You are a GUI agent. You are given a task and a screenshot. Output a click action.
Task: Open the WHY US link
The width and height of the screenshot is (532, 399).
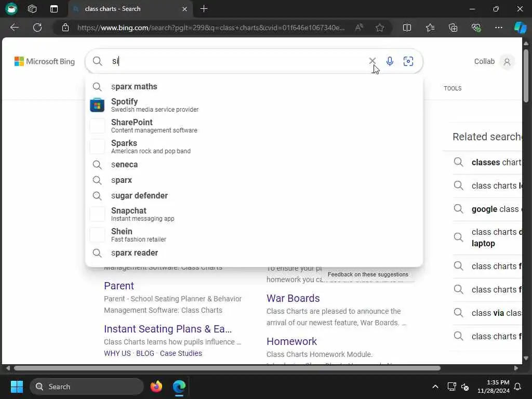click(117, 353)
